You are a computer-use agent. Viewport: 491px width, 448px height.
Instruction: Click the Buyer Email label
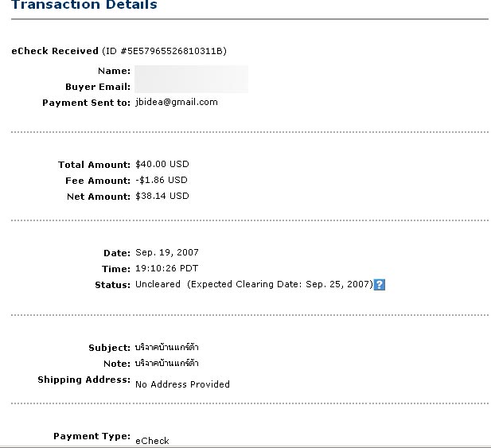pyautogui.click(x=98, y=87)
